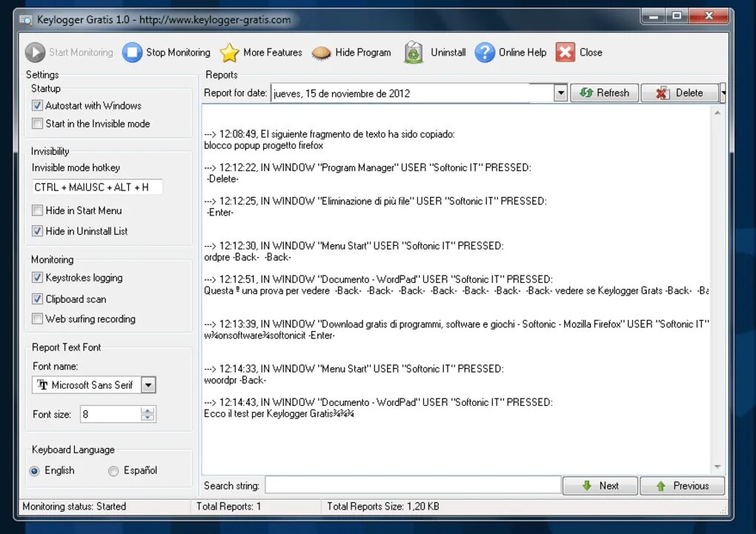Click the 'ordpre -Back- -Back-' text
The image size is (756, 534).
(x=248, y=257)
